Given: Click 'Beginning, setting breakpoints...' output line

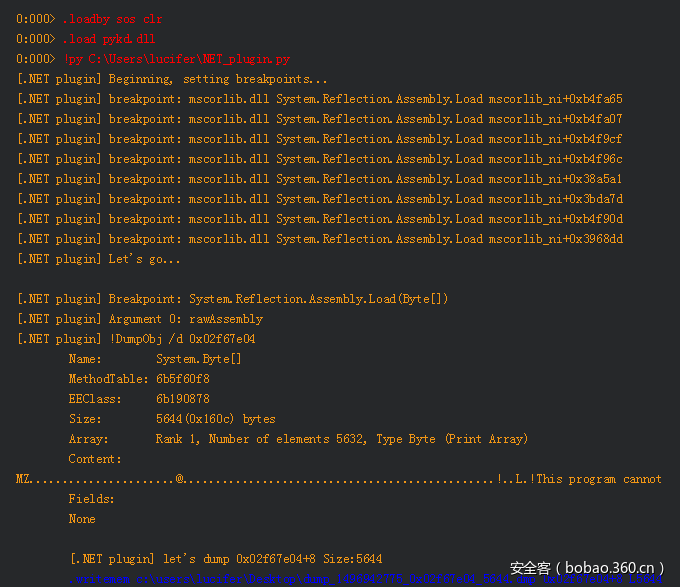Looking at the screenshot, I should pyautogui.click(x=218, y=79).
